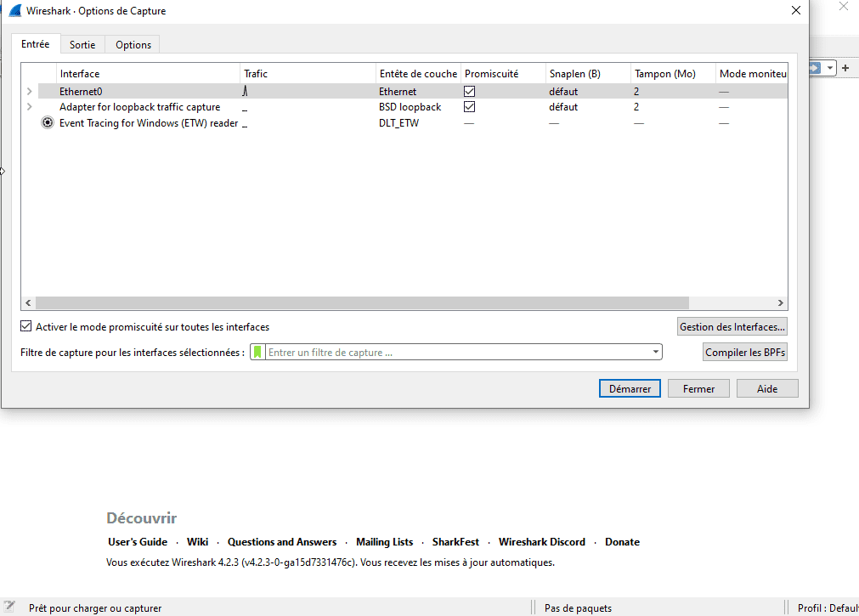Open the Questions and Answers link
The height and width of the screenshot is (616, 859).
coord(282,541)
